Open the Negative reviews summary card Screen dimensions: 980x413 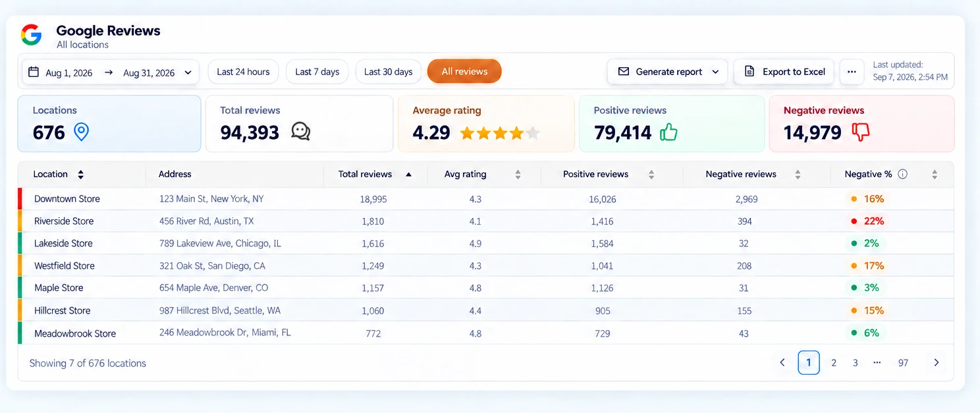(861, 124)
